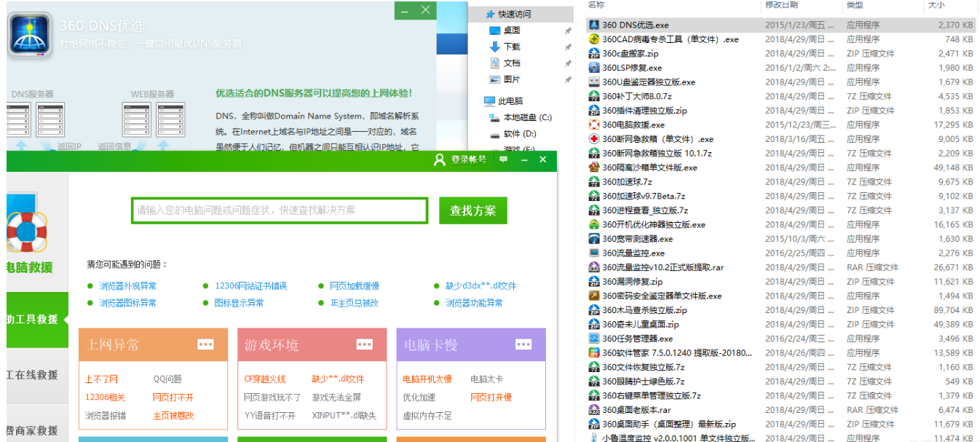The height and width of the screenshot is (442, 980).
Task: Click the 360密码安全鉴定器单文件版.exe icon
Action: tap(594, 296)
